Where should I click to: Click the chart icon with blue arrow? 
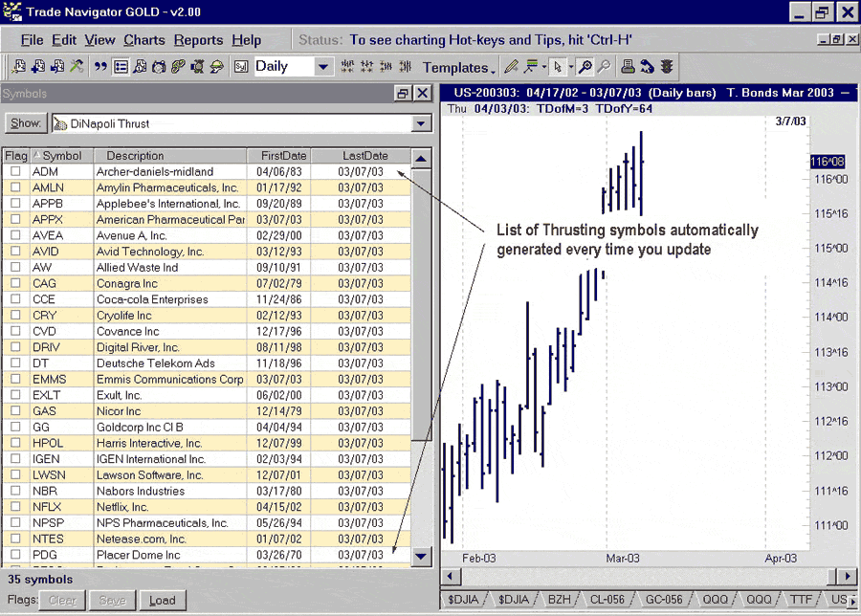click(57, 67)
